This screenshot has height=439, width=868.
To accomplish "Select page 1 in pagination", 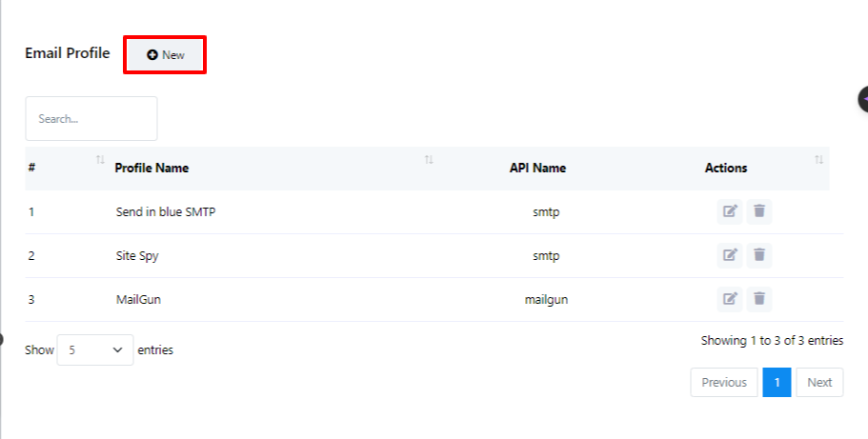I will [x=777, y=383].
